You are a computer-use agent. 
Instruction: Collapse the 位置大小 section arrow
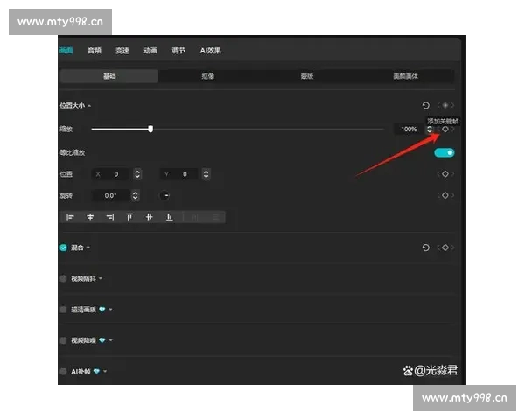pyautogui.click(x=89, y=106)
